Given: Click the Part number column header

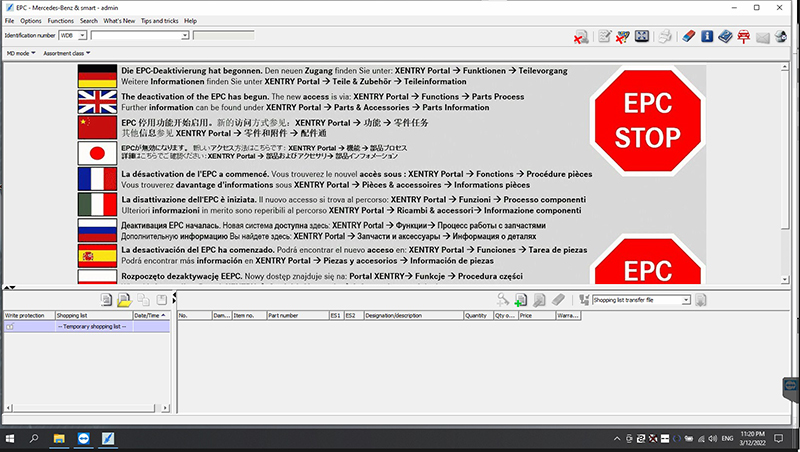Looking at the screenshot, I should pos(298,316).
